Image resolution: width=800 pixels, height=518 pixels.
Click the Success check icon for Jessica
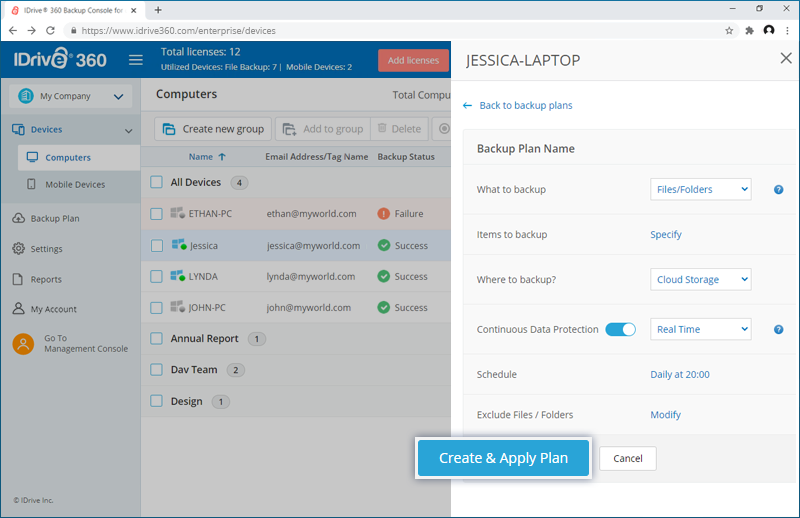pyautogui.click(x=384, y=245)
